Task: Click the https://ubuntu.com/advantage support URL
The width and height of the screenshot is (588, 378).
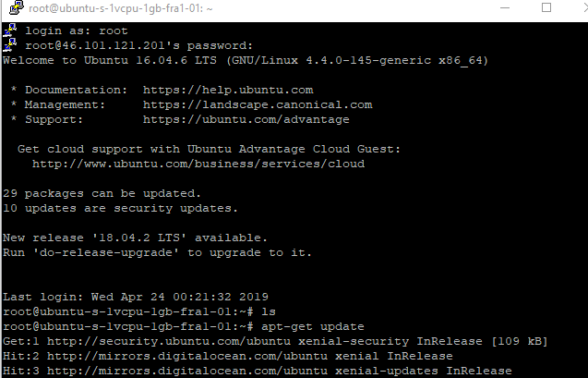Action: [x=246, y=120]
